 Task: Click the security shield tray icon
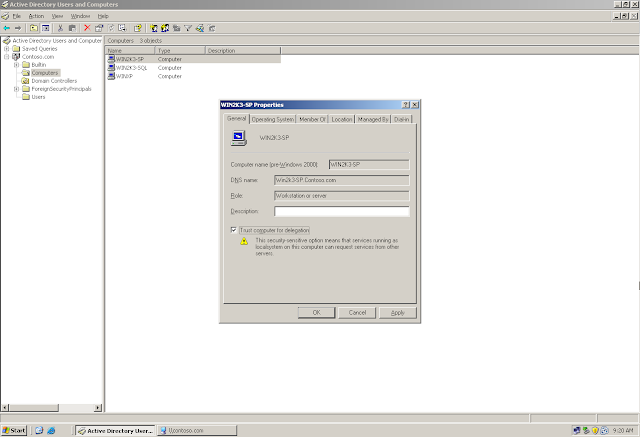click(x=596, y=430)
